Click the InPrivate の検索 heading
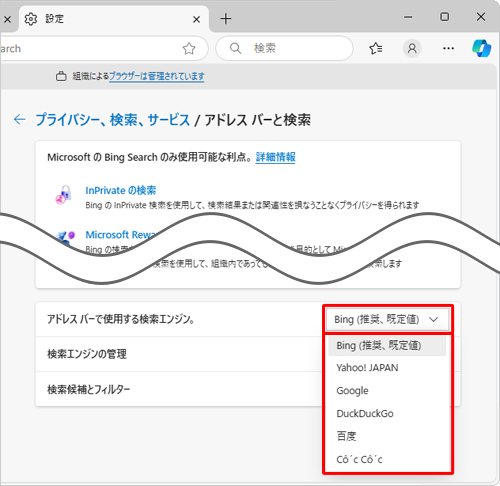 (121, 190)
